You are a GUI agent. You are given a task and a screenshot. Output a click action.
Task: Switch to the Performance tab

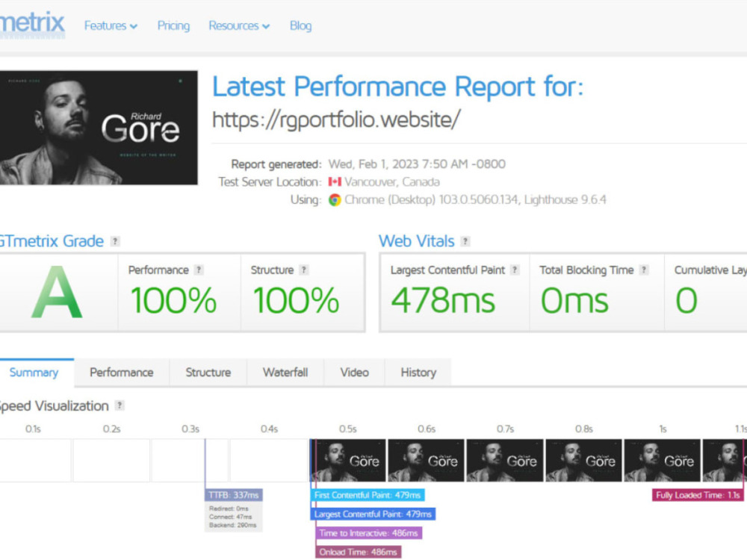tap(122, 373)
